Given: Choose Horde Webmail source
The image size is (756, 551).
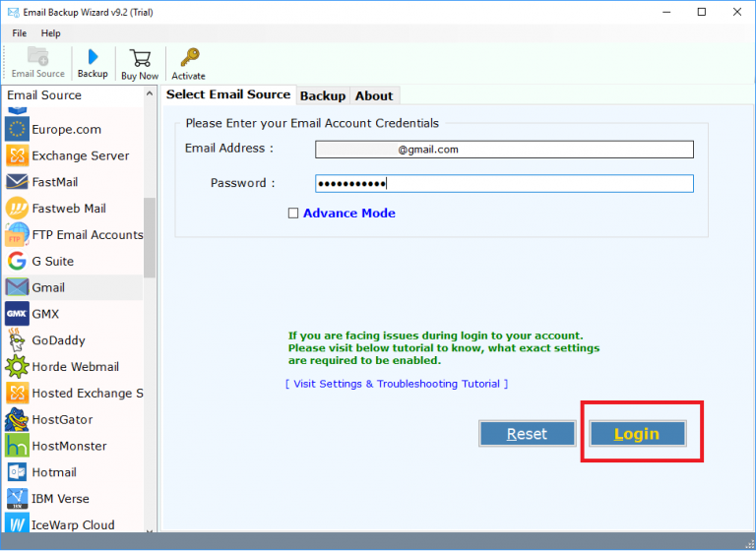Looking at the screenshot, I should coord(75,367).
